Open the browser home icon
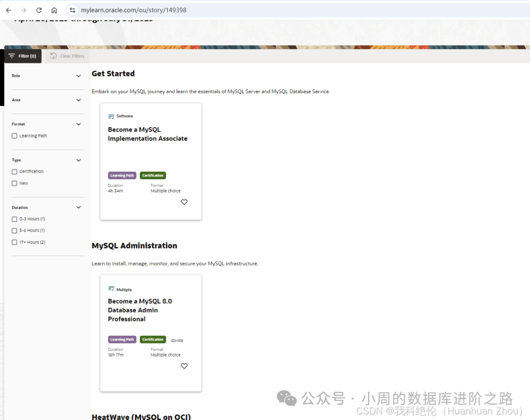Image resolution: width=530 pixels, height=420 pixels. click(x=54, y=10)
